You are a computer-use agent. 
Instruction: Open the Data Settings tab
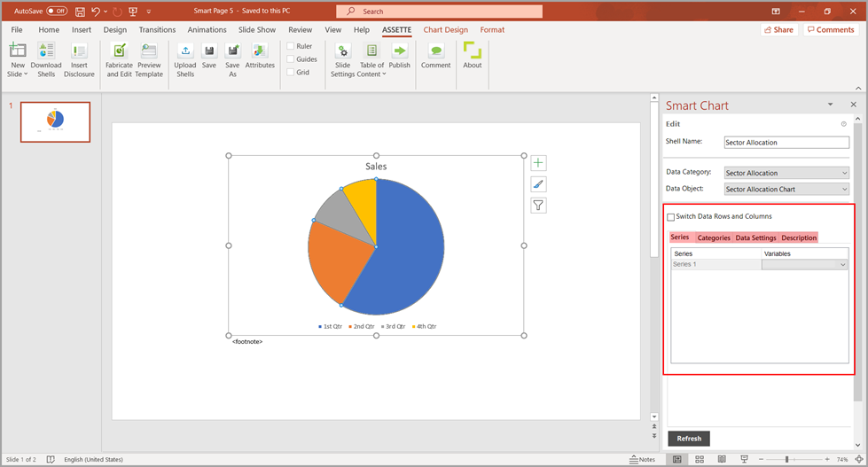click(x=755, y=237)
